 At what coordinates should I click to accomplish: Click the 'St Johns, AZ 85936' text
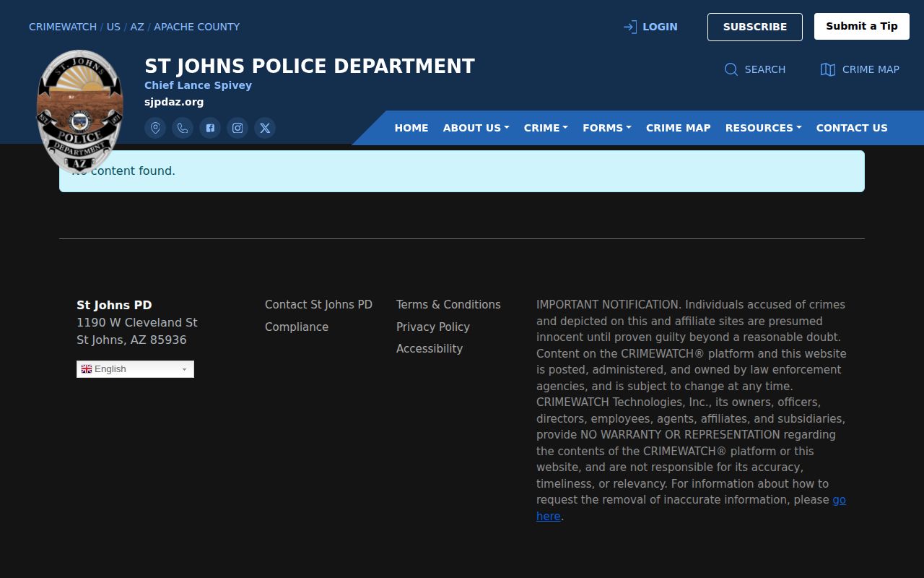click(131, 340)
